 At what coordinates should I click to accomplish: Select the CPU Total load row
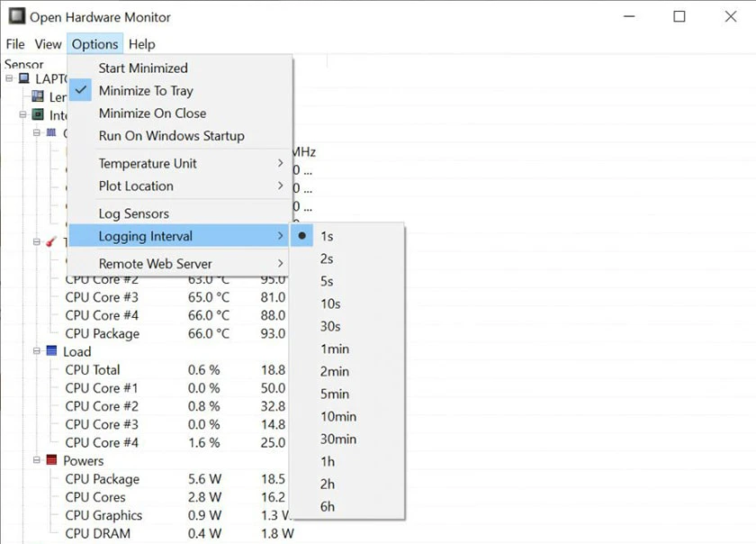(175, 370)
